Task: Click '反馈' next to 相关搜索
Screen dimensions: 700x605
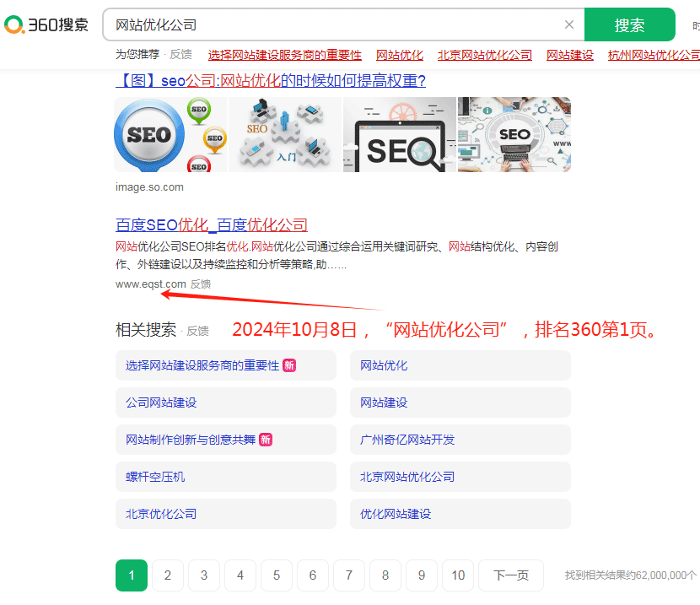Action: tap(197, 330)
